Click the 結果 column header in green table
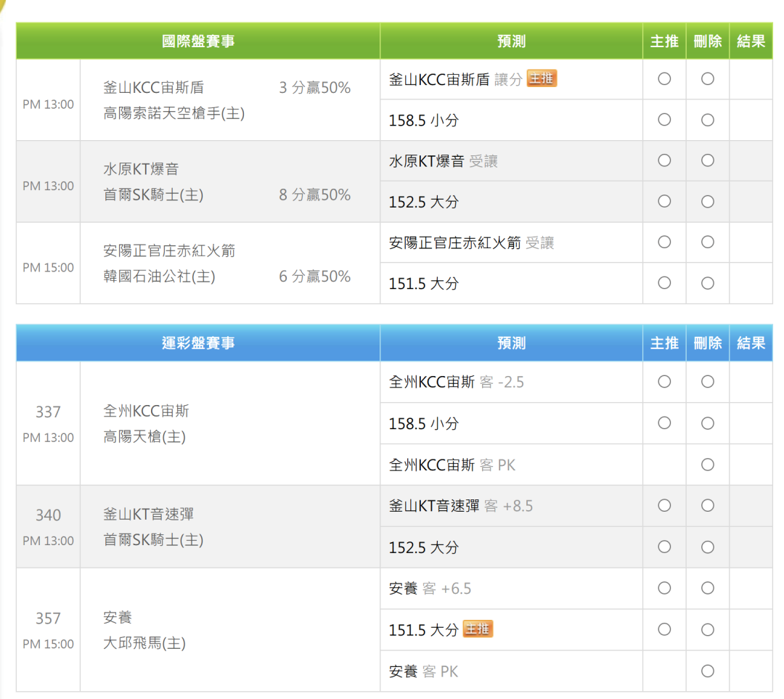 click(751, 41)
